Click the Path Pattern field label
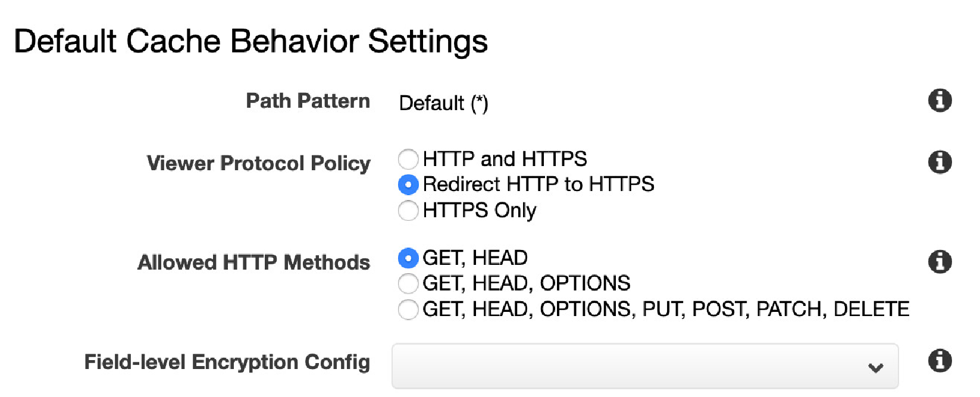 coord(308,101)
